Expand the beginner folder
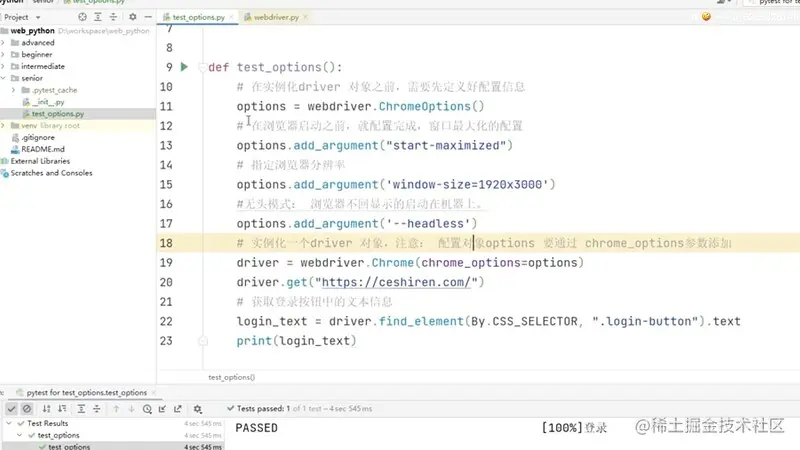Screen dimensions: 800x450 click(3, 55)
